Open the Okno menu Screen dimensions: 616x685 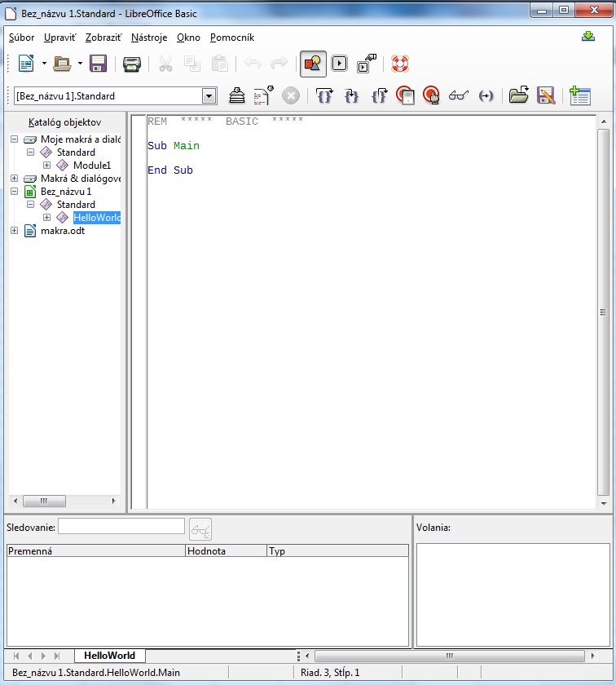tap(188, 38)
